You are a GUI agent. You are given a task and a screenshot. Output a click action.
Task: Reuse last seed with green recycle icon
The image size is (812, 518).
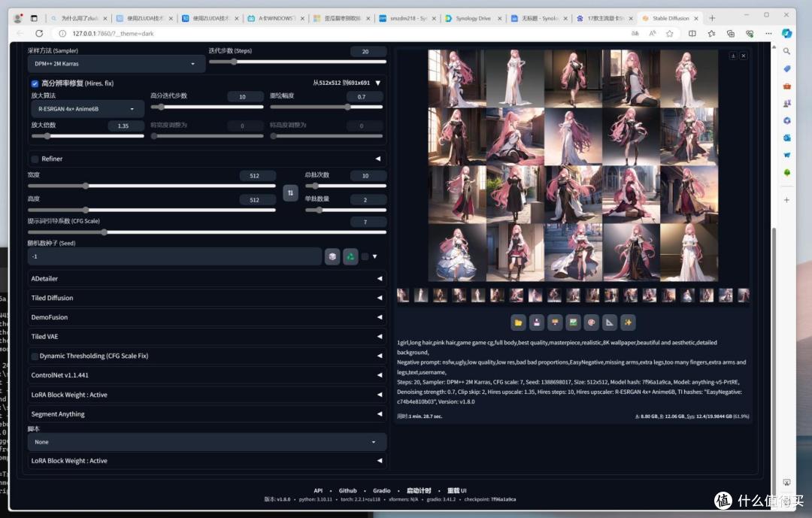(x=350, y=256)
